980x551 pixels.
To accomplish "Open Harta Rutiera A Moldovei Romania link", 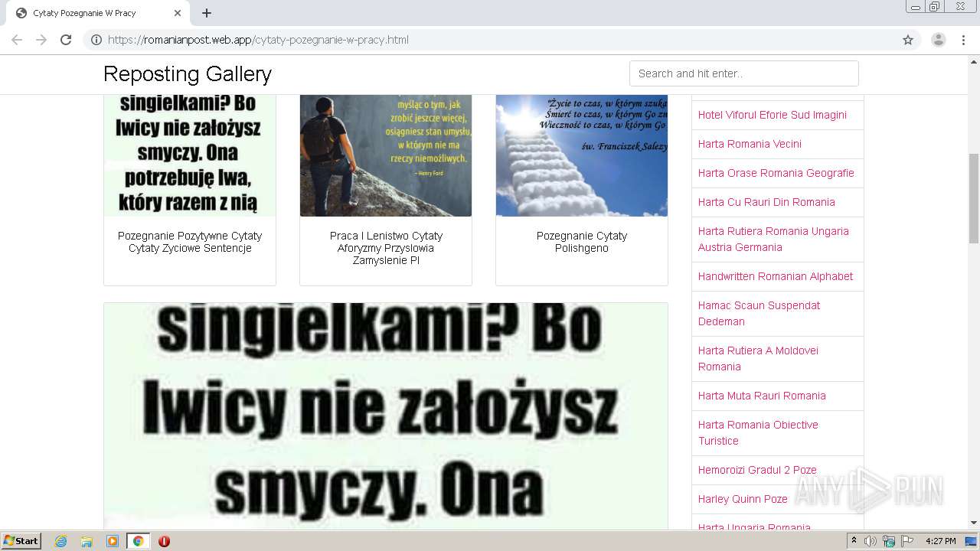I will pyautogui.click(x=758, y=358).
